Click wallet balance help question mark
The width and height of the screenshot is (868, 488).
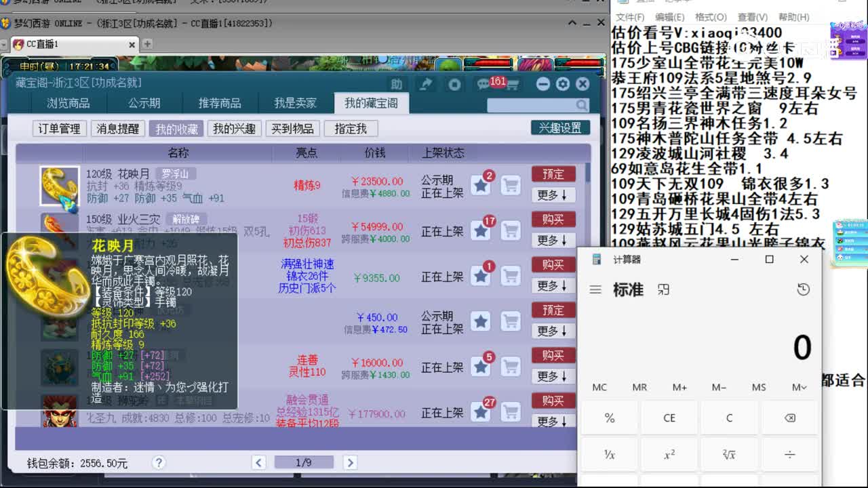(x=159, y=463)
